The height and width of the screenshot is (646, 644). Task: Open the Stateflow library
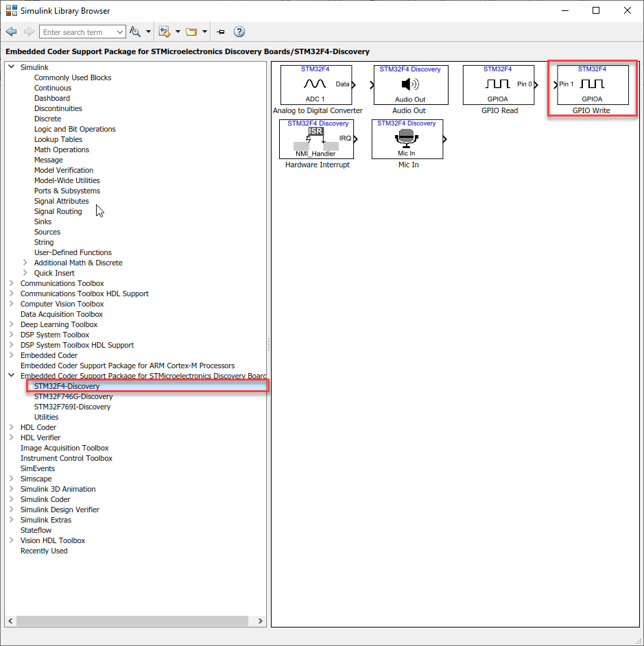coord(36,530)
